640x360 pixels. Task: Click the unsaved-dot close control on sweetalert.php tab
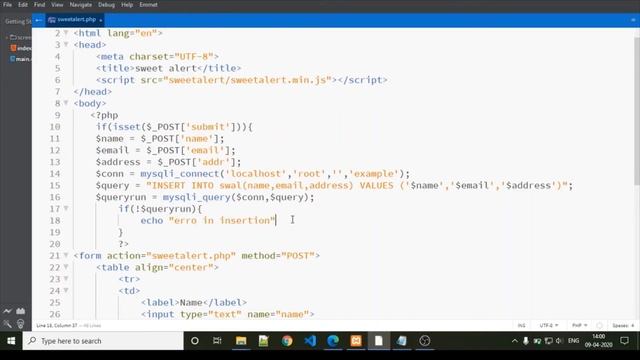100,20
